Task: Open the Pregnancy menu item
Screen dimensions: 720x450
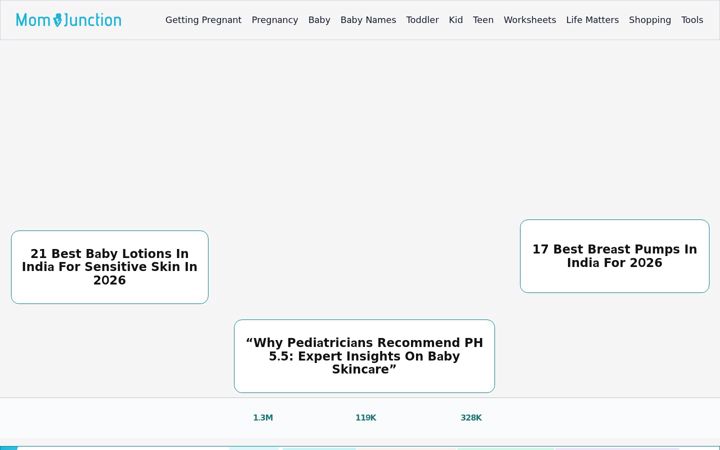Action: [x=275, y=20]
